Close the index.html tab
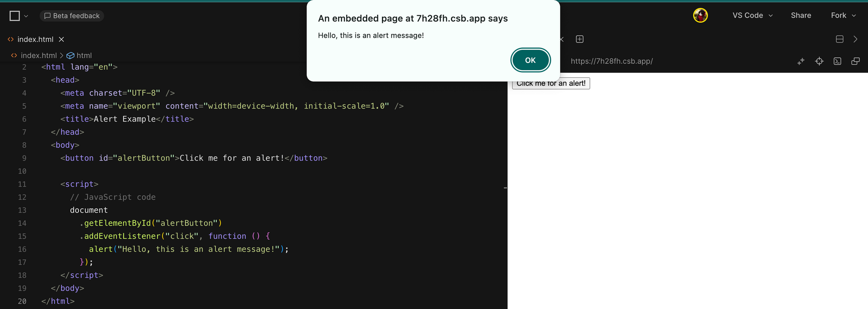This screenshot has height=309, width=868. 62,39
